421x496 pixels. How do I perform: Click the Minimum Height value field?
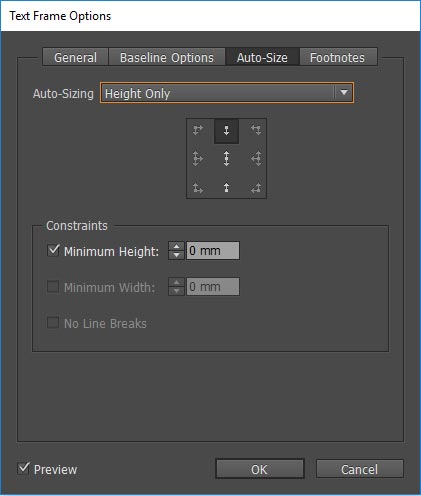tap(213, 251)
